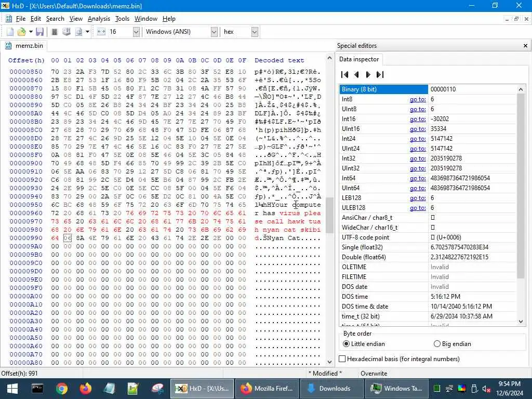
Task: Open the taskbar clock showing 9:54 PM
Action: (510, 389)
